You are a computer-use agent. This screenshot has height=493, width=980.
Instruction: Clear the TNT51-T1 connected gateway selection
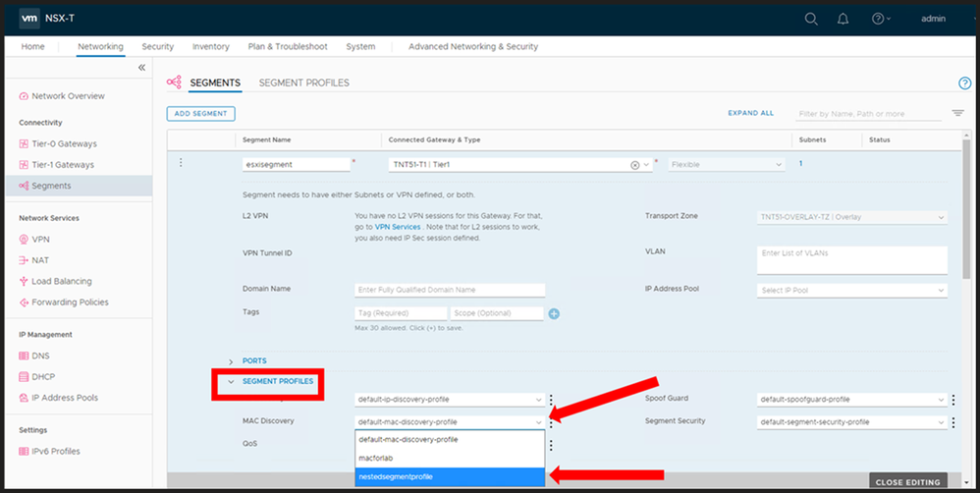coord(635,165)
